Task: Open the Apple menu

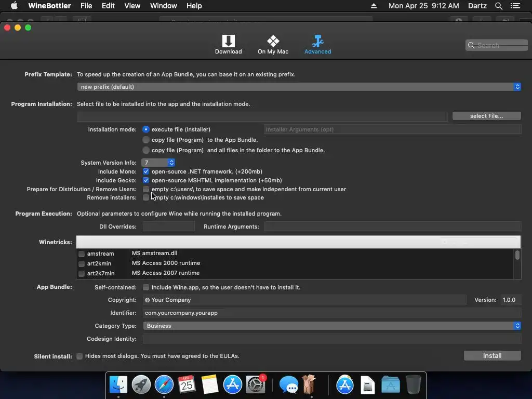Action: [x=14, y=6]
